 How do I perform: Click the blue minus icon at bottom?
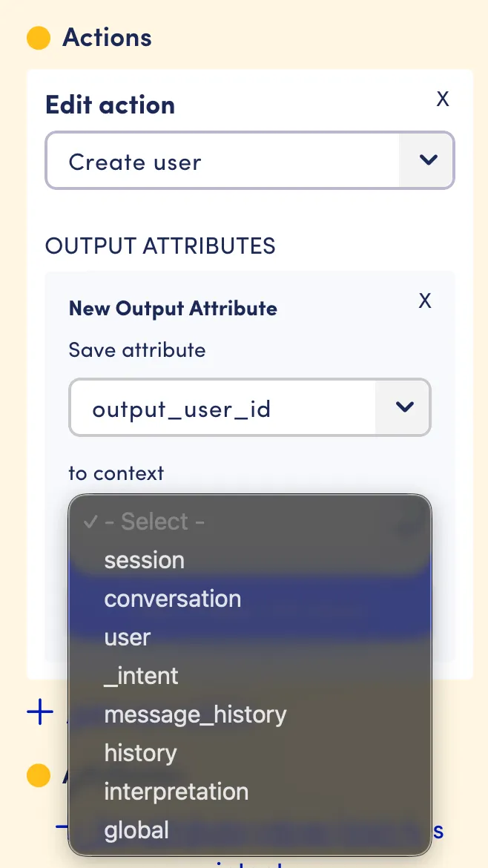(61, 827)
